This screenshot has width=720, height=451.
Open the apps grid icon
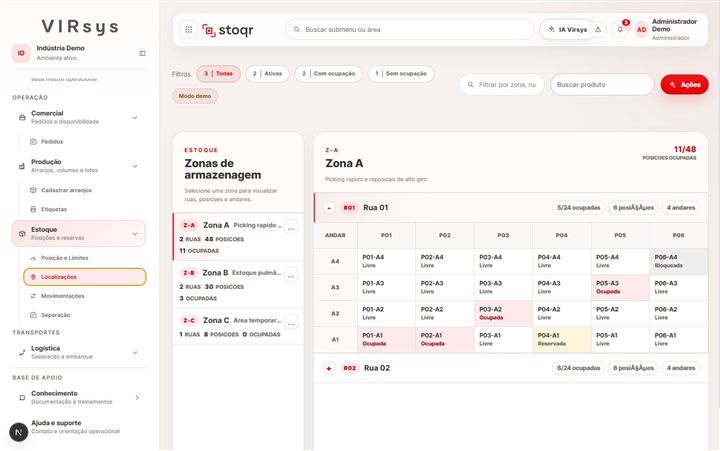tap(188, 30)
